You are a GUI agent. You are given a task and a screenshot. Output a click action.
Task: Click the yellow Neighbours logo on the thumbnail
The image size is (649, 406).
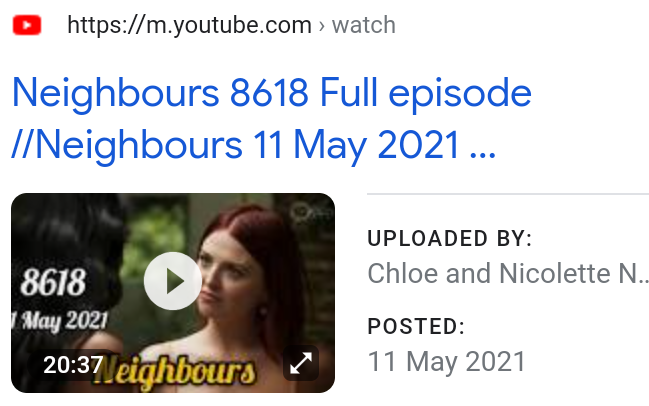pyautogui.click(x=174, y=372)
